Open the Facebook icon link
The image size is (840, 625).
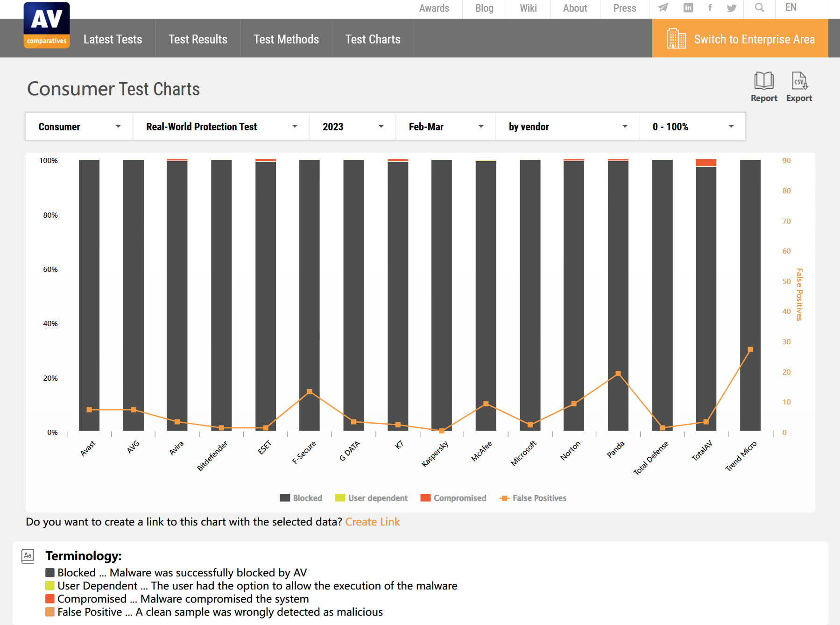(710, 7)
